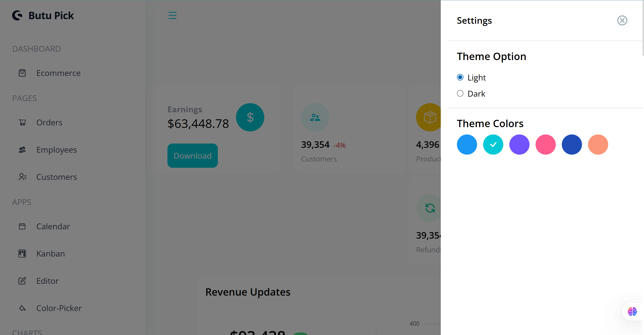The width and height of the screenshot is (644, 335).
Task: Open the Calendar app
Action: (53, 227)
